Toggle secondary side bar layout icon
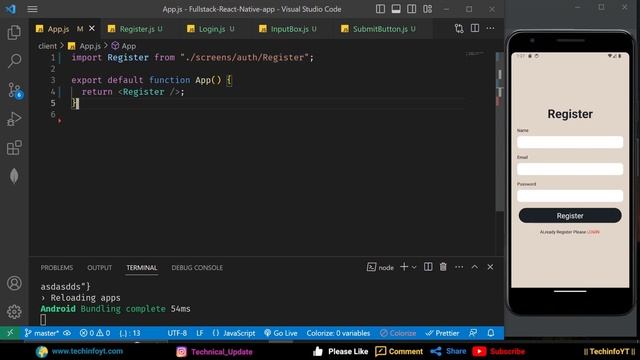 click(x=411, y=9)
